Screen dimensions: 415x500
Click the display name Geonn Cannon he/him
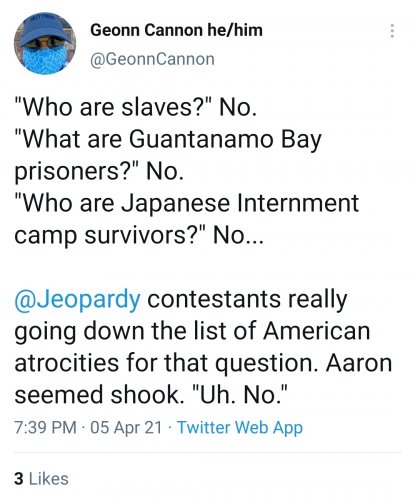pos(176,30)
